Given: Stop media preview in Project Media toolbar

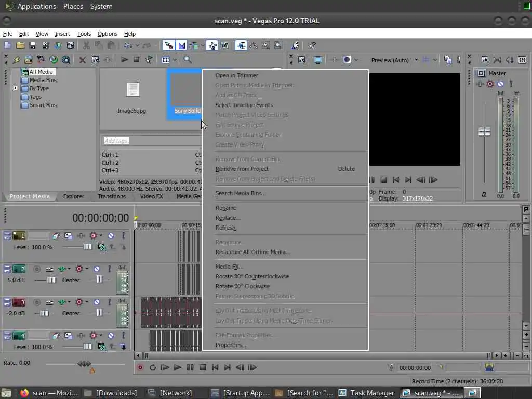Looking at the screenshot, I should [x=137, y=60].
